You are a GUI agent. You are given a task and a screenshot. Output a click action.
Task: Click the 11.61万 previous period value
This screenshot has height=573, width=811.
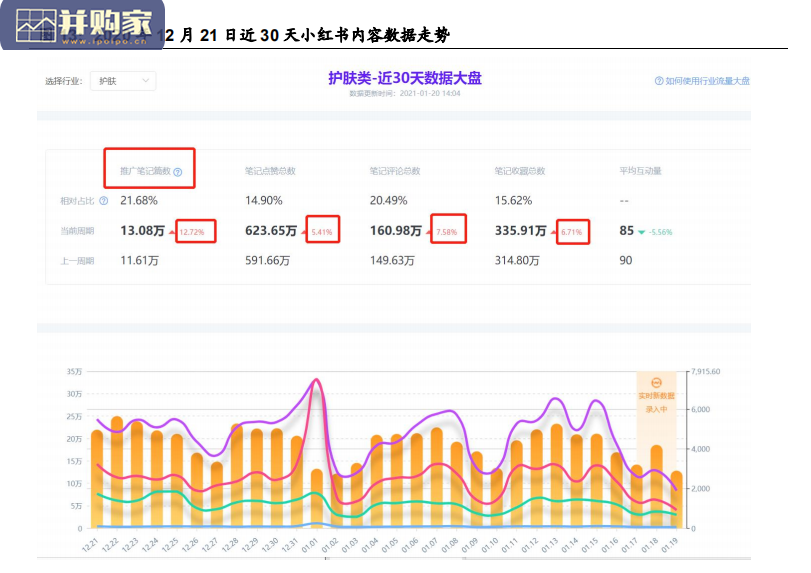139,261
